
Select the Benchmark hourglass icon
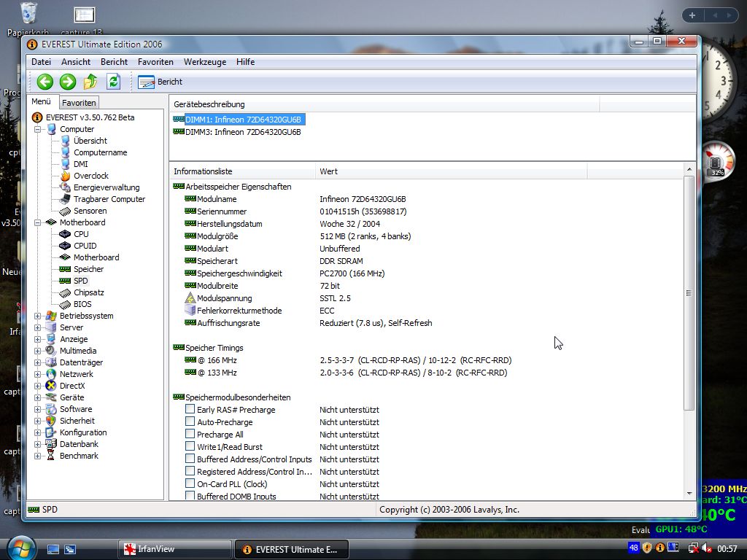[51, 456]
